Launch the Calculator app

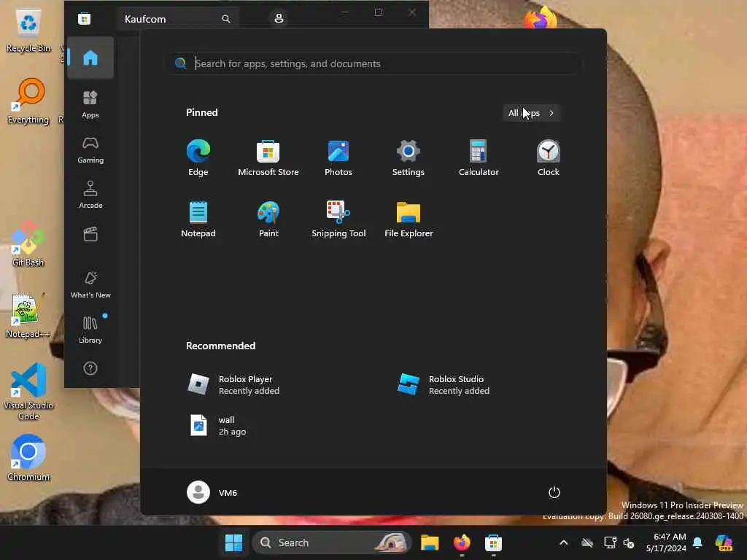click(x=479, y=158)
